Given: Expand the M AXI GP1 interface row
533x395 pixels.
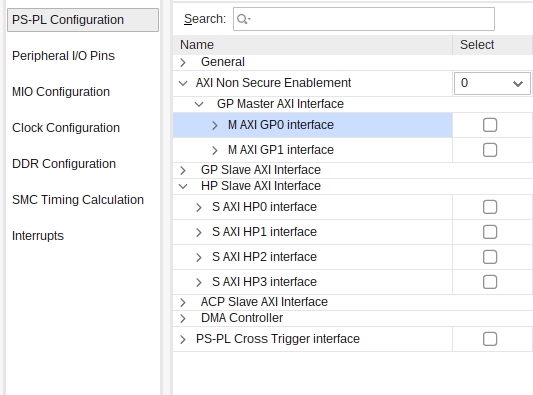Looking at the screenshot, I should [x=214, y=150].
